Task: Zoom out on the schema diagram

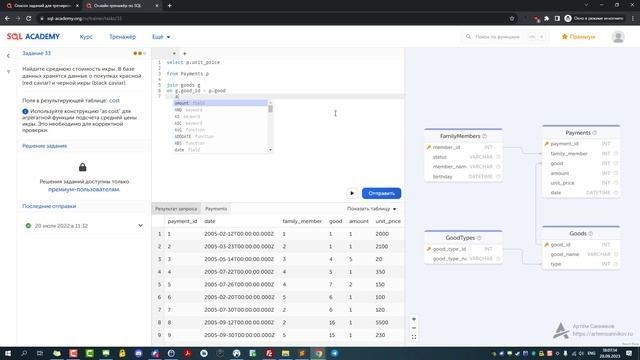Action: (x=414, y=328)
